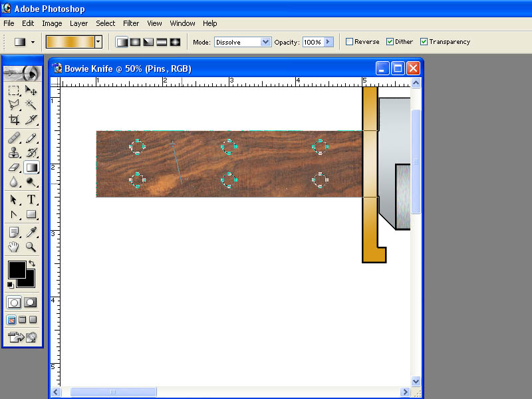
Task: Open the Opacity slider arrow
Action: click(328, 42)
